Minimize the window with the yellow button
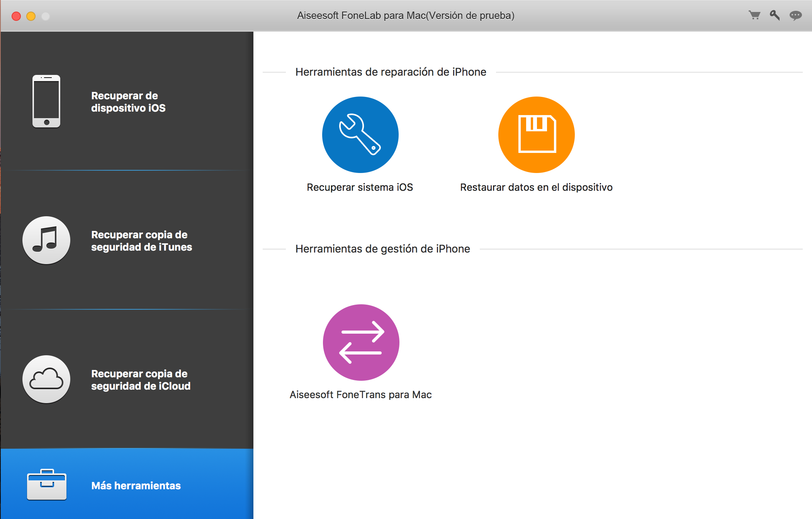 tap(31, 16)
